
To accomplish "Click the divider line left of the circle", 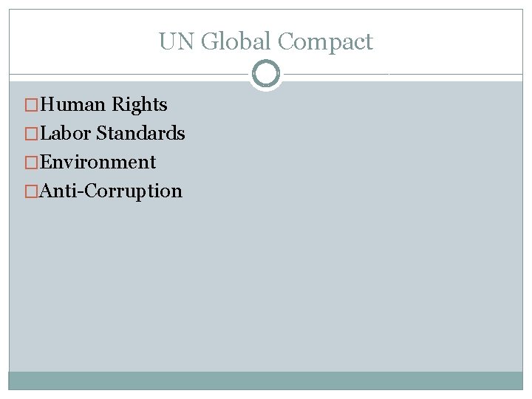I will [x=129, y=74].
